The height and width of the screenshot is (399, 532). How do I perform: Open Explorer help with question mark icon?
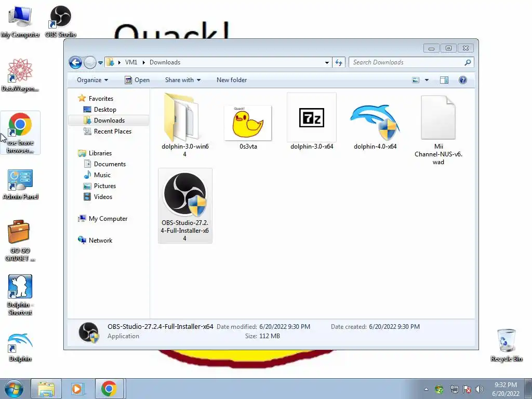463,80
